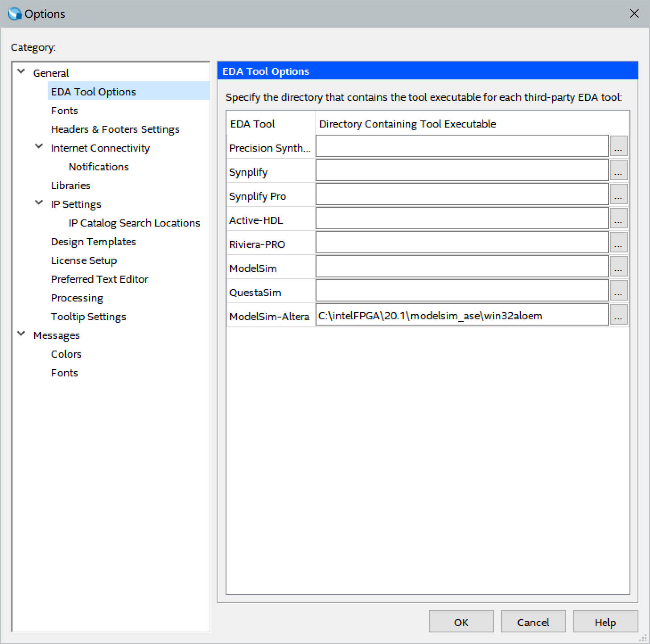Open Notifications settings

[x=99, y=166]
